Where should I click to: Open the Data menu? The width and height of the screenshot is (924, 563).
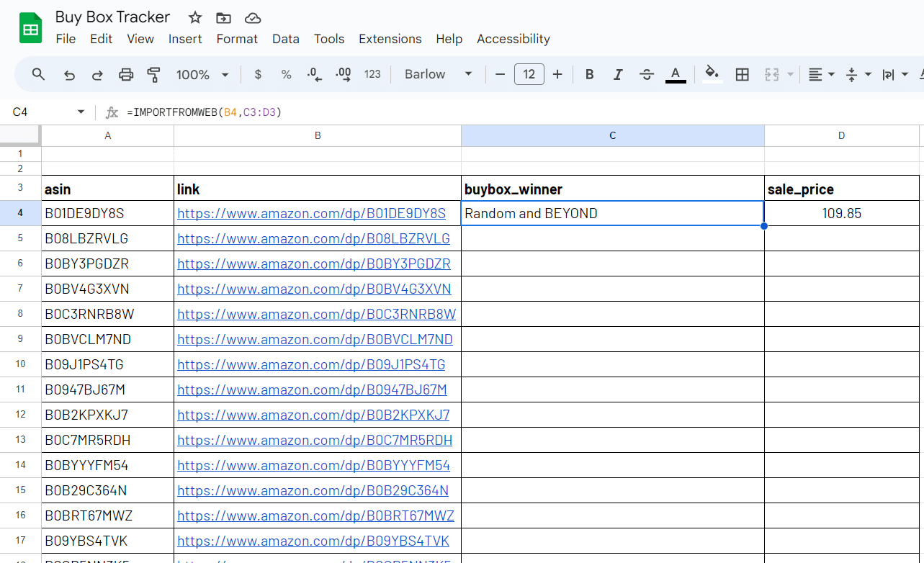285,39
